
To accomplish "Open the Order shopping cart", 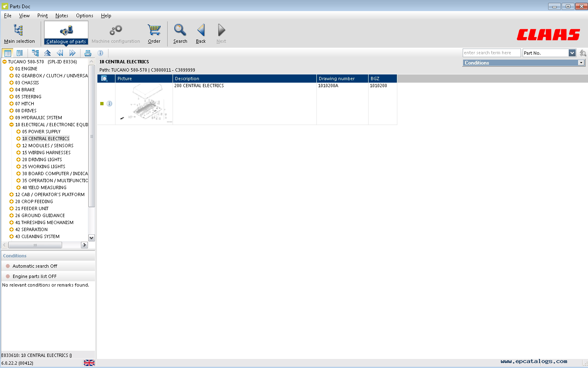I will pos(154,33).
